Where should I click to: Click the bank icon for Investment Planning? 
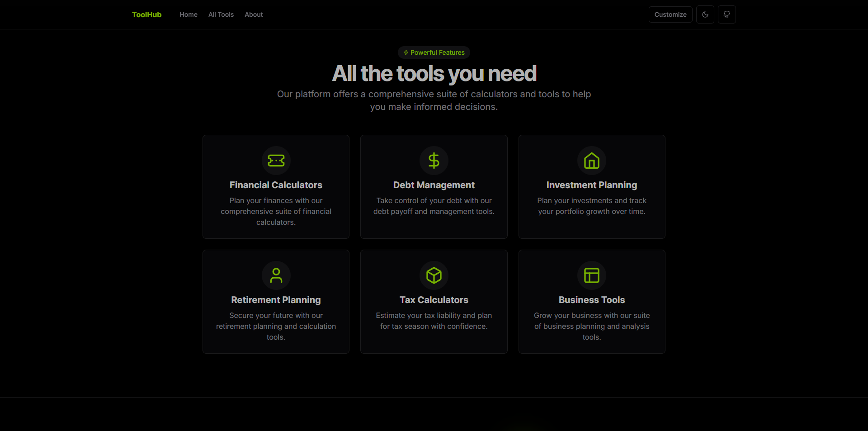pos(591,161)
